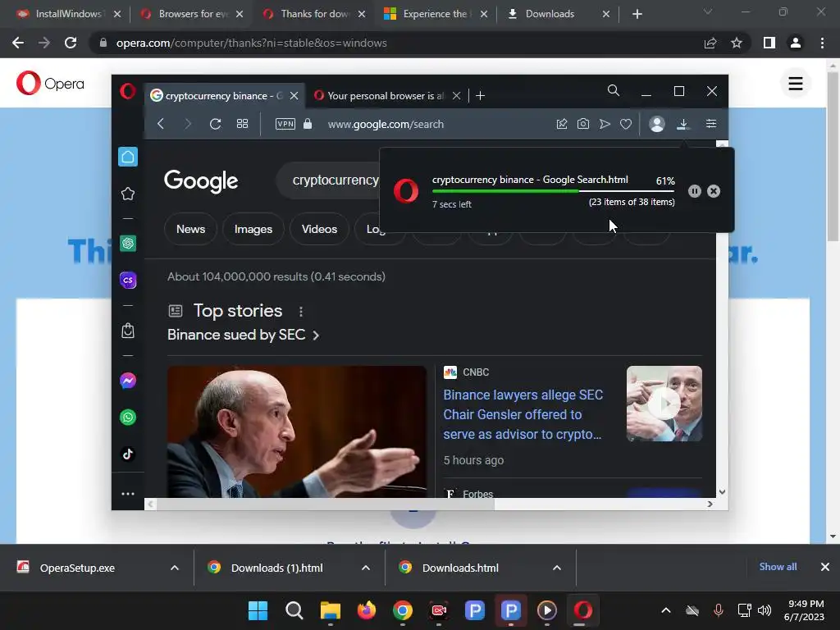This screenshot has height=630, width=840.
Task: Open Opera's My Flow send icon
Action: 605,125
